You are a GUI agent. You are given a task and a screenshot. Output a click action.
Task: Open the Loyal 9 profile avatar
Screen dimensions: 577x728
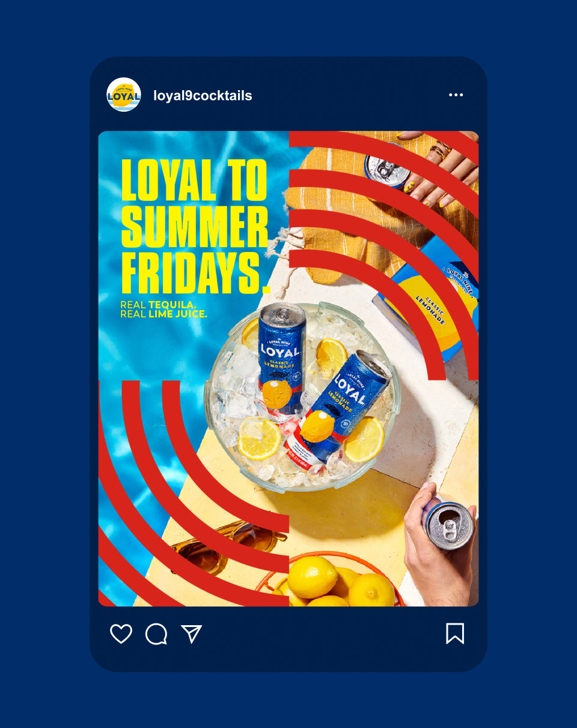click(124, 95)
